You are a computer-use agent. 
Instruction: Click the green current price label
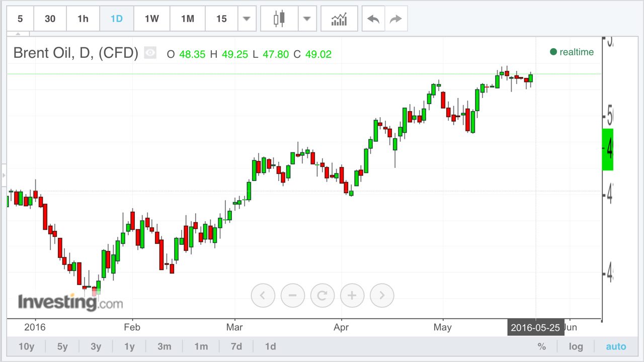[x=608, y=149]
